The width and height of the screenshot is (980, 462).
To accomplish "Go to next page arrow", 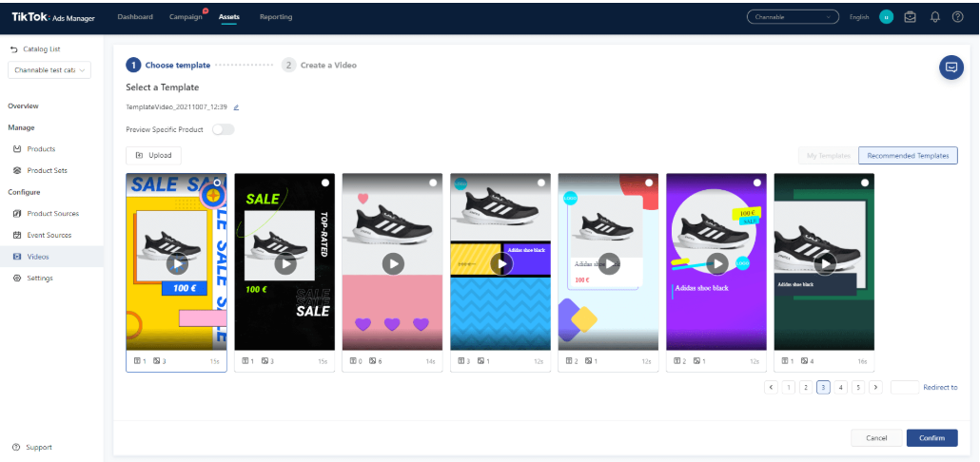I will (875, 388).
